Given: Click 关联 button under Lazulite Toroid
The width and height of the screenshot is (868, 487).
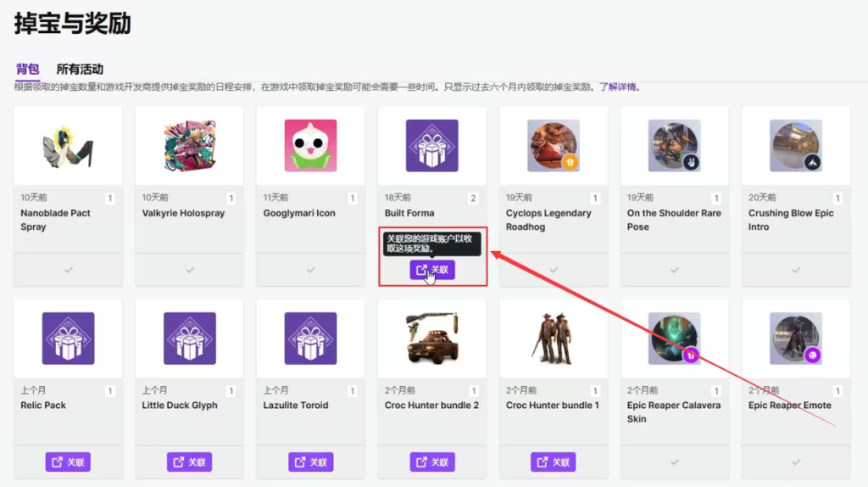Looking at the screenshot, I should [x=310, y=462].
